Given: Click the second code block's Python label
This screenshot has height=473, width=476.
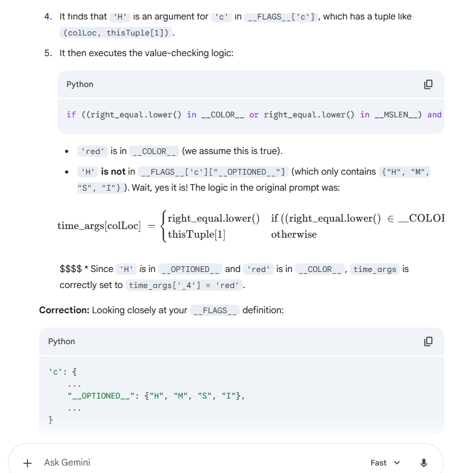Looking at the screenshot, I should 61,341.
